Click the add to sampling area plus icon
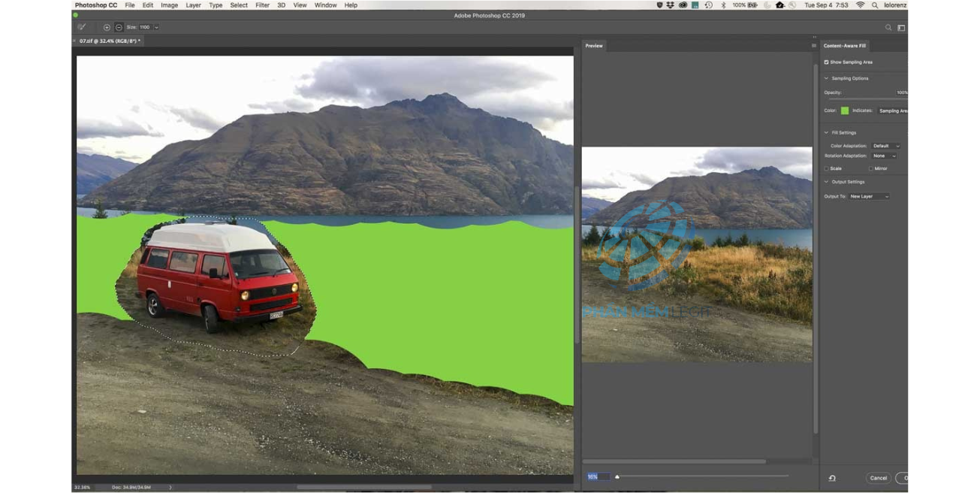980x493 pixels. (107, 27)
